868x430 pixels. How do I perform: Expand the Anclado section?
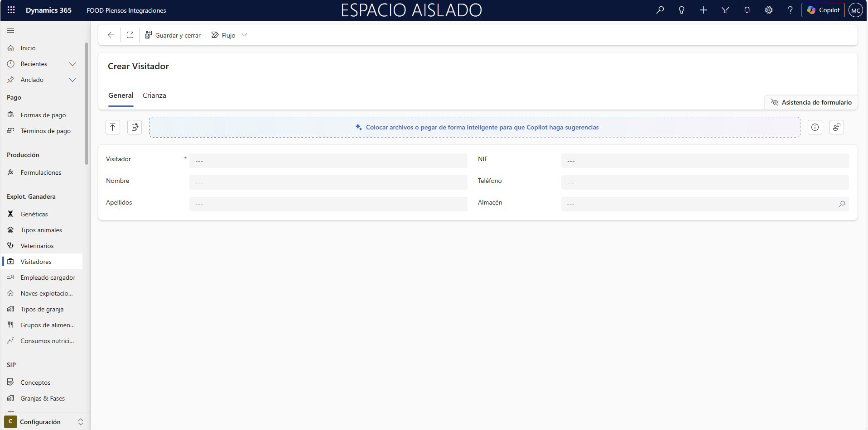coord(72,80)
